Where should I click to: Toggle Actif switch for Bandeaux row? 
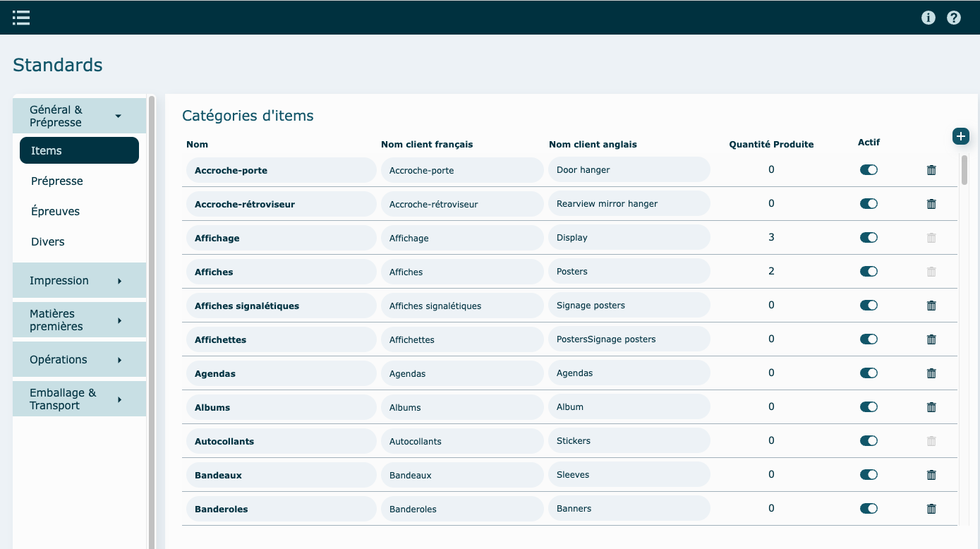(869, 475)
